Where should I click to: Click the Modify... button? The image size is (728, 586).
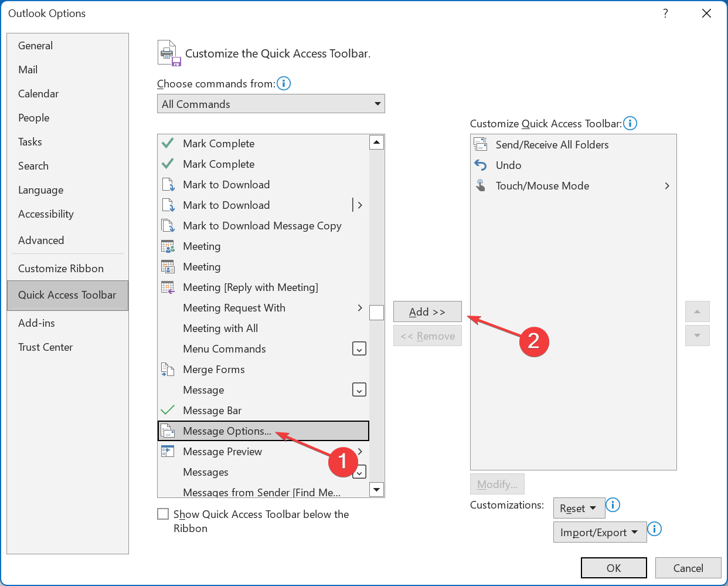(x=497, y=484)
